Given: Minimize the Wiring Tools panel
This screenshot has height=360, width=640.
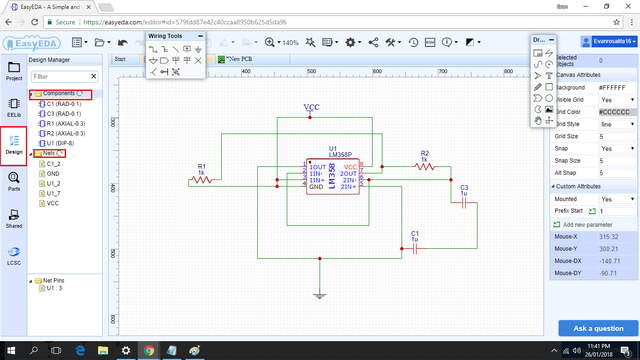Looking at the screenshot, I should 200,36.
